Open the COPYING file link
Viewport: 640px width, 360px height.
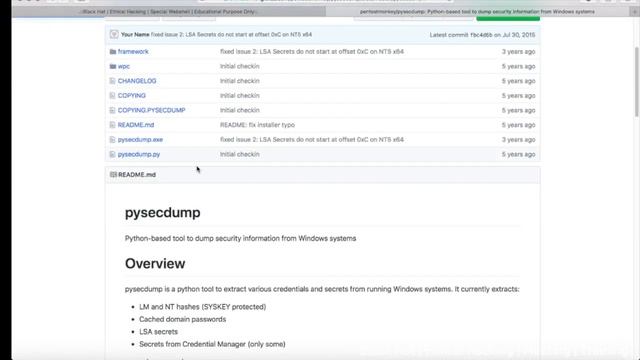[x=131, y=96]
